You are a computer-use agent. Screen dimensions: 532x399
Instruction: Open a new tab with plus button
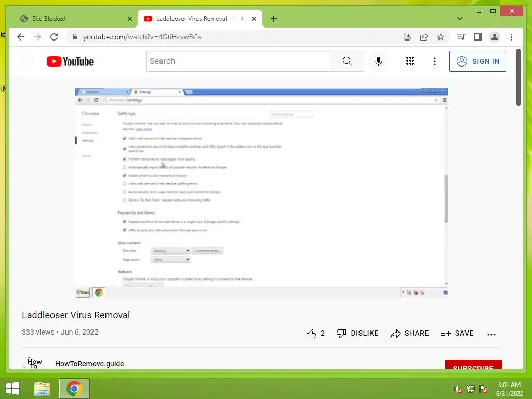tap(274, 19)
